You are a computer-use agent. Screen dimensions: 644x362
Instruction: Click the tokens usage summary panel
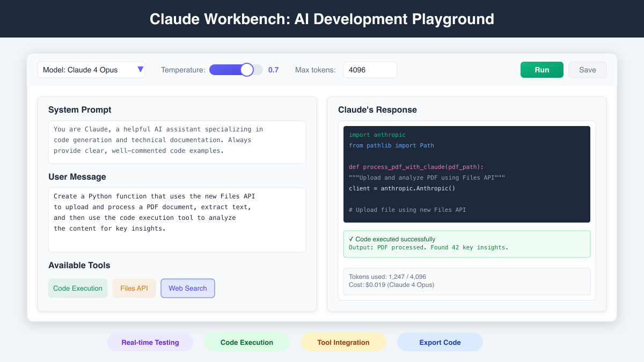point(466,281)
